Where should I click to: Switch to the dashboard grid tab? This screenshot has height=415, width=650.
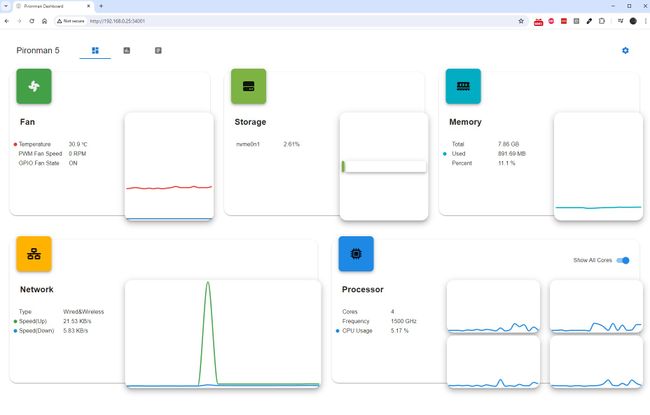pos(95,51)
